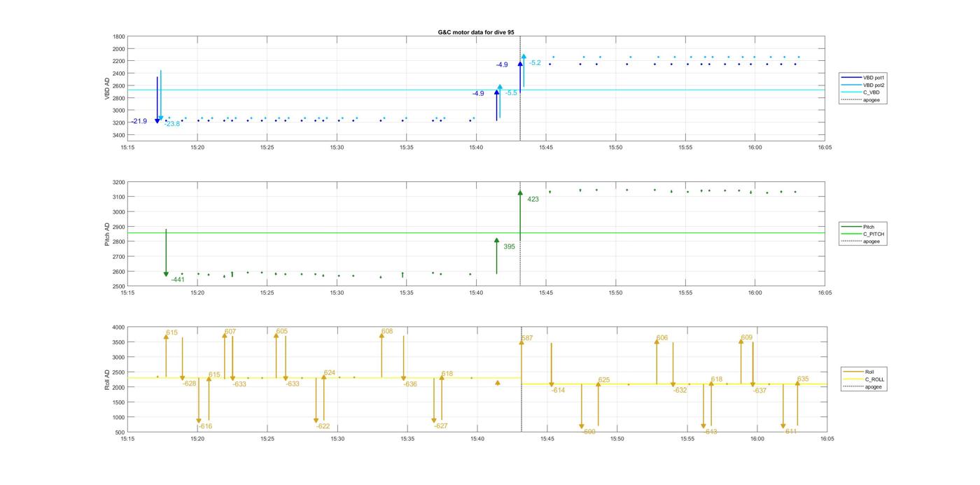This screenshot has width=980, height=485.
Task: Click the '-23.8' VBD annotation
Action: click(x=172, y=124)
